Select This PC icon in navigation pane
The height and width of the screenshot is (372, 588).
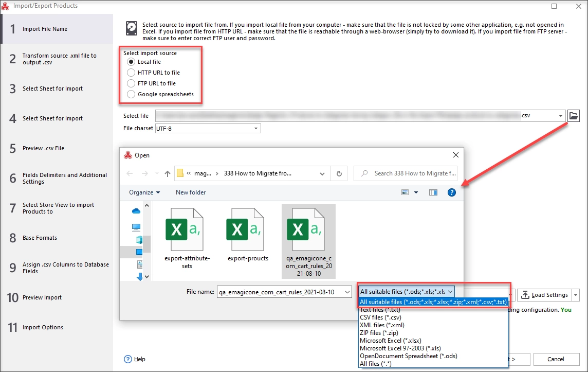tap(136, 227)
